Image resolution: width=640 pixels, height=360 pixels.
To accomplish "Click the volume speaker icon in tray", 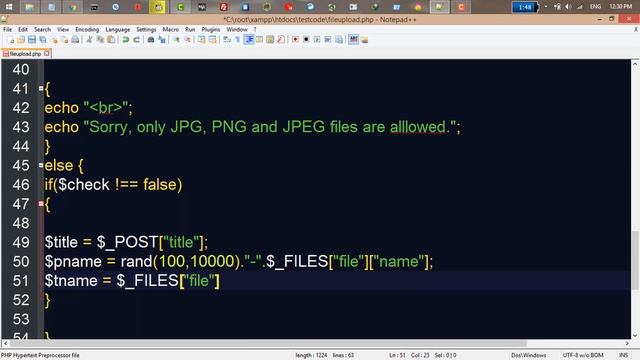I will point(568,7).
